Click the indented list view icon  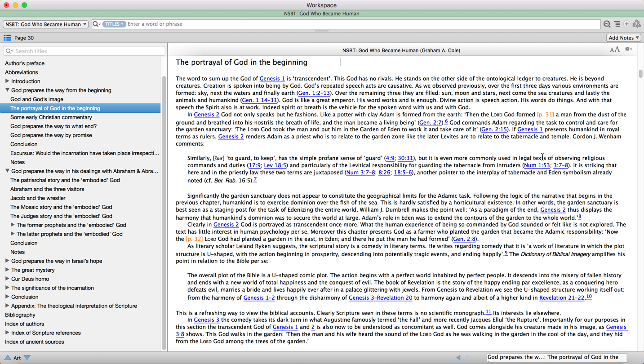pos(617,24)
